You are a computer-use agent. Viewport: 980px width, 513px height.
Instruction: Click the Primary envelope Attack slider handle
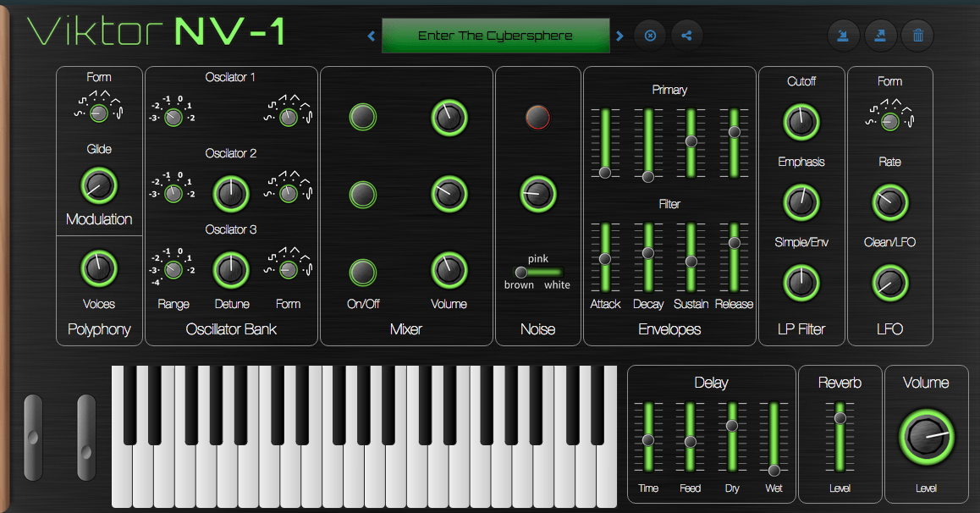[605, 173]
